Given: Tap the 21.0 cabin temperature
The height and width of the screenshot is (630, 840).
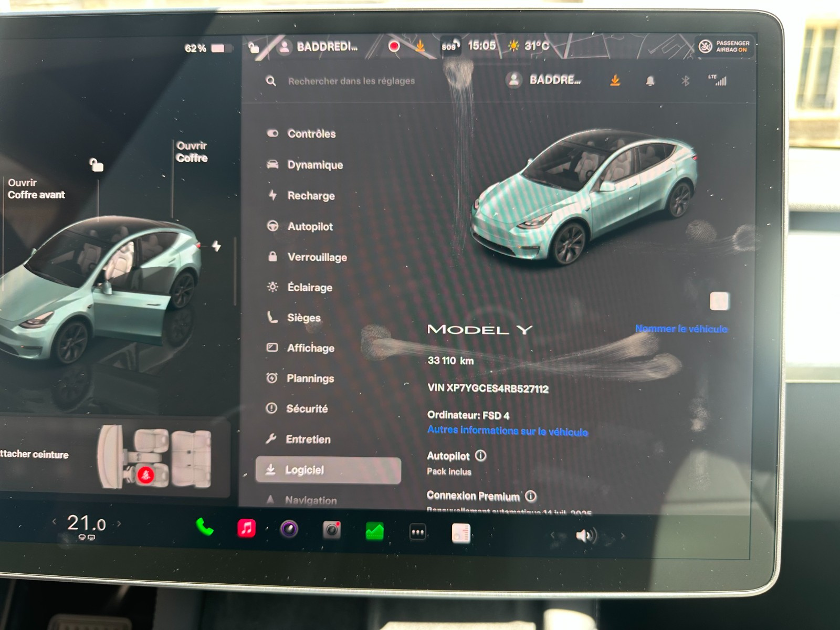Looking at the screenshot, I should 87,523.
